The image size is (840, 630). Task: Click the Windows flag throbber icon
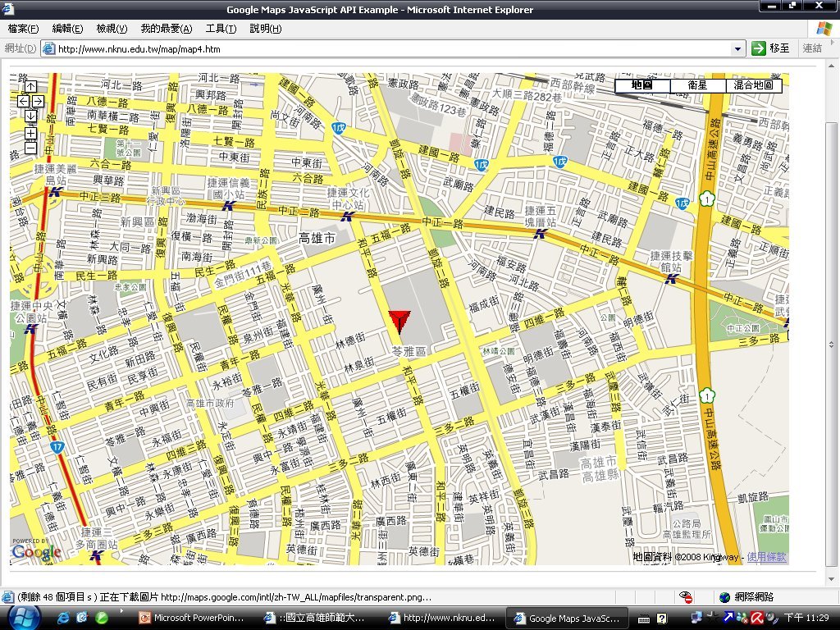(x=824, y=29)
